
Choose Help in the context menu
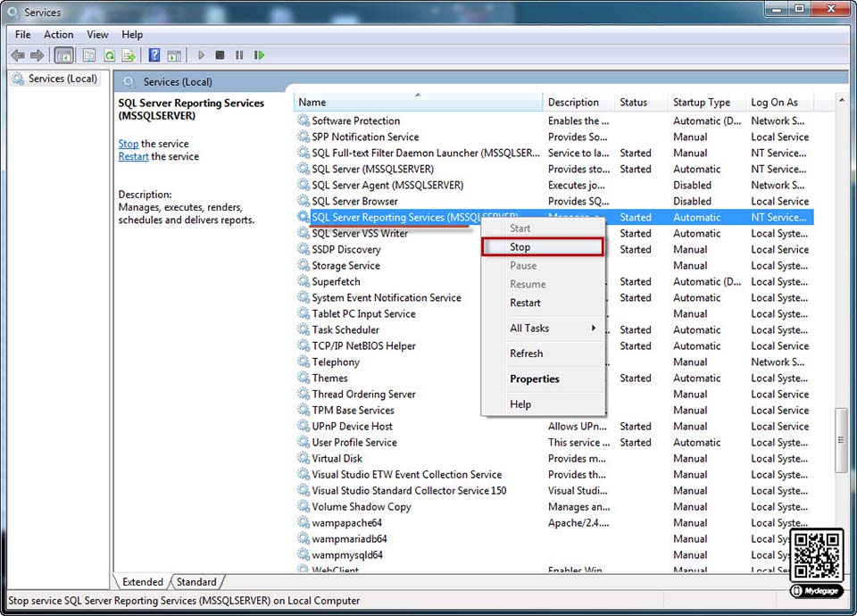tap(543, 404)
